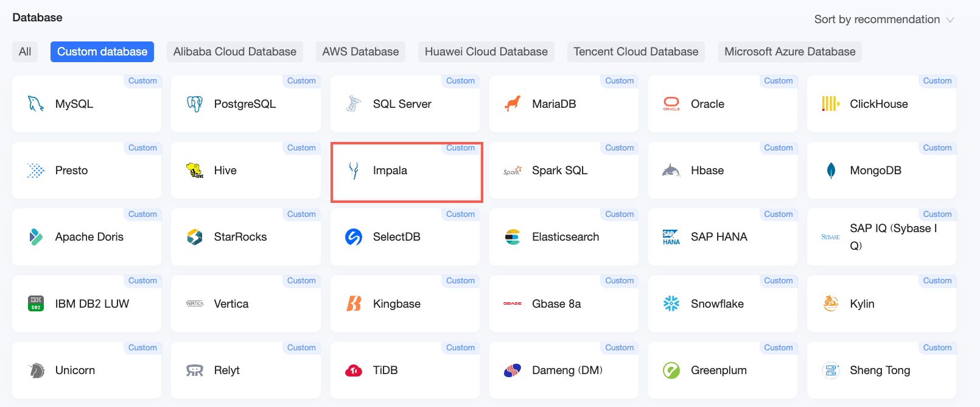
Task: Choose the IBM DB2 LUW label
Action: [x=92, y=303]
